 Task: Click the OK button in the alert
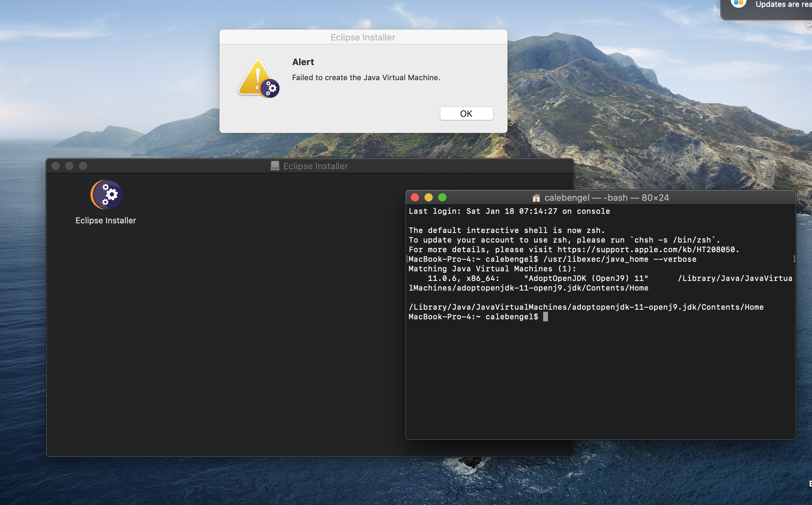pyautogui.click(x=466, y=113)
